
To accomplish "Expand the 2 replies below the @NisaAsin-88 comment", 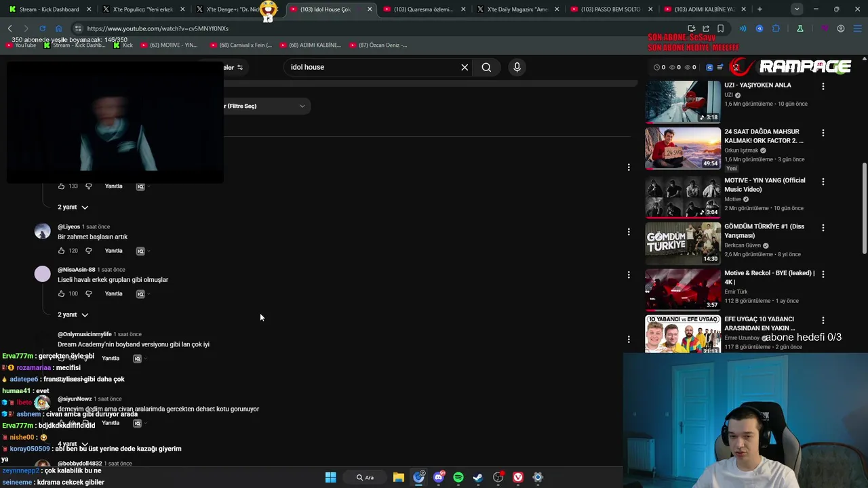I will pyautogui.click(x=73, y=314).
